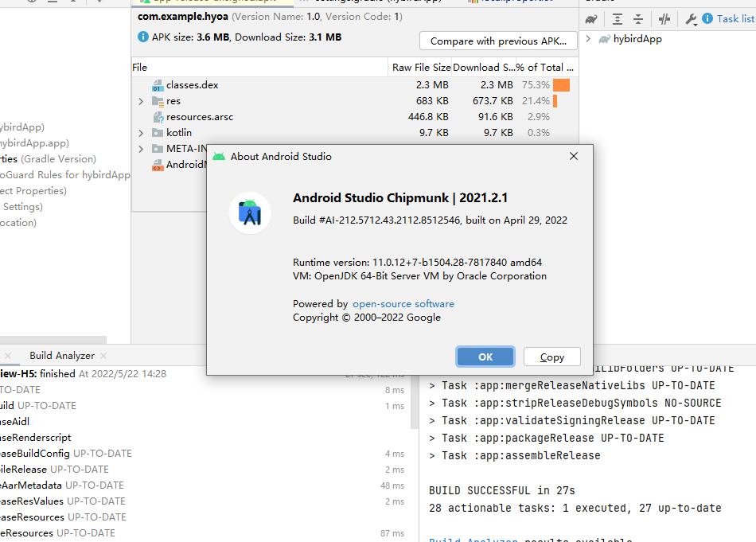Close the Build Analyzer tab

[x=103, y=356]
